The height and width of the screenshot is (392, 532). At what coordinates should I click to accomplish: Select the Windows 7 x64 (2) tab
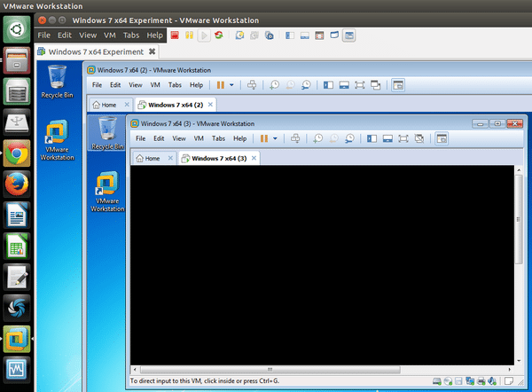coord(176,105)
